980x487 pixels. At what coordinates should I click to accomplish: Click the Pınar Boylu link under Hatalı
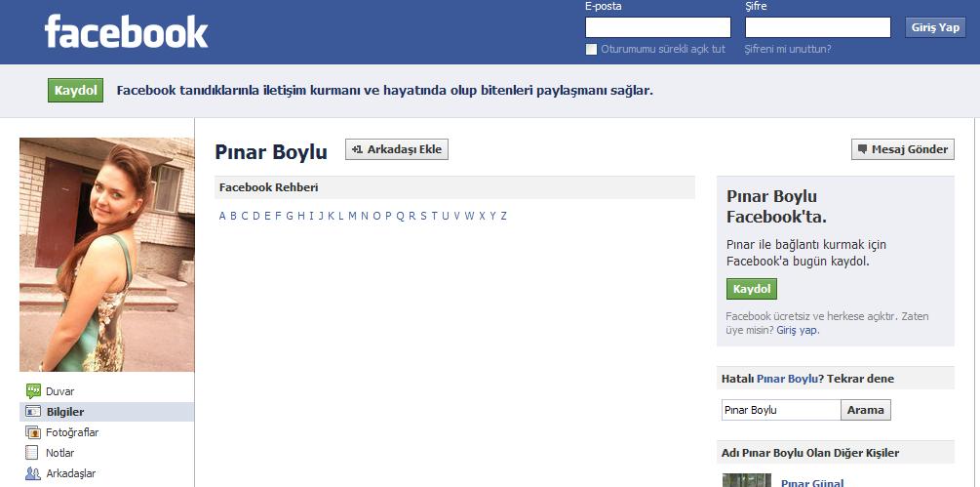(x=787, y=379)
